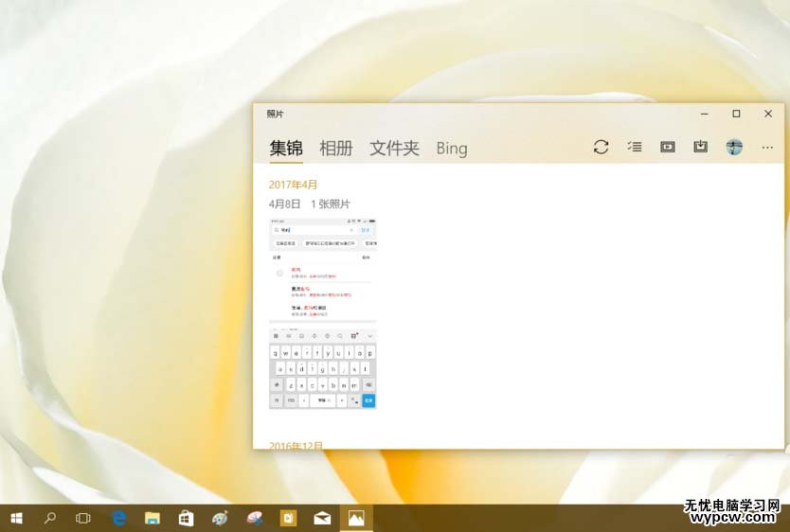Go to the Bing tab
This screenshot has width=790, height=532.
[x=452, y=149]
